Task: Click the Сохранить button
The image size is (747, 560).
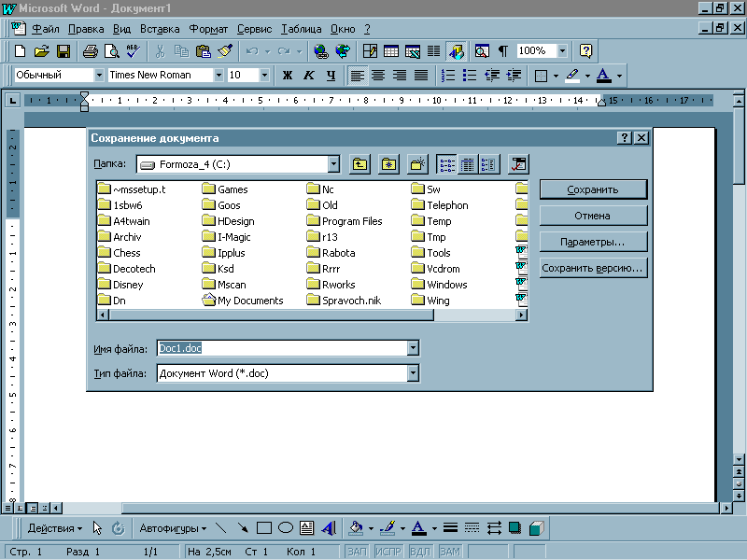Action: point(593,189)
